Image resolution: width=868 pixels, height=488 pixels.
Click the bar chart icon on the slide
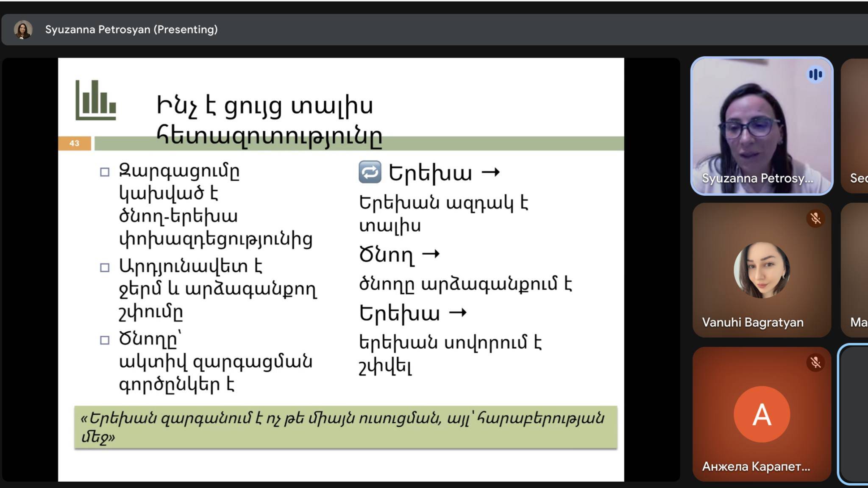point(96,100)
